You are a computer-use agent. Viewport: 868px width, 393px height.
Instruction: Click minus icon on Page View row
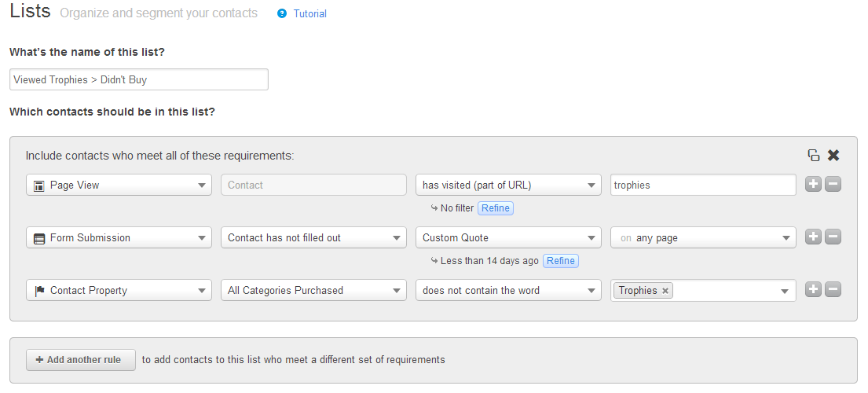pos(833,185)
